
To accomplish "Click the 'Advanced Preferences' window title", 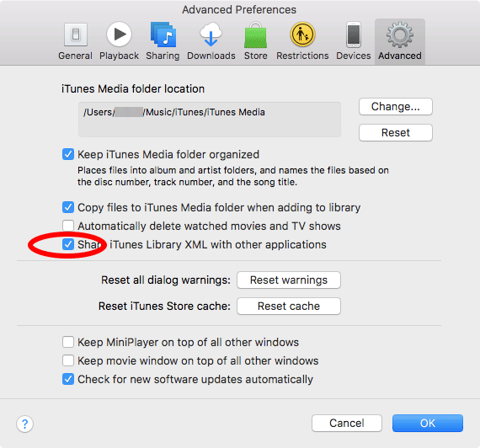I will [239, 10].
